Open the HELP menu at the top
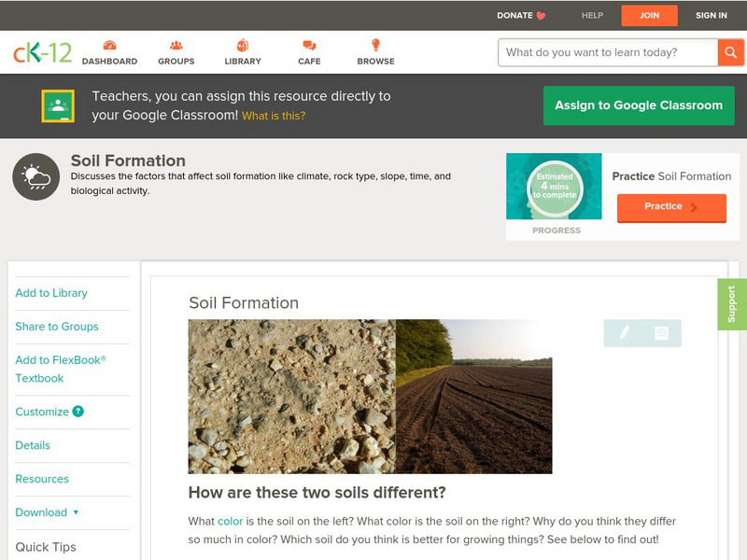747x560 pixels. pos(590,15)
